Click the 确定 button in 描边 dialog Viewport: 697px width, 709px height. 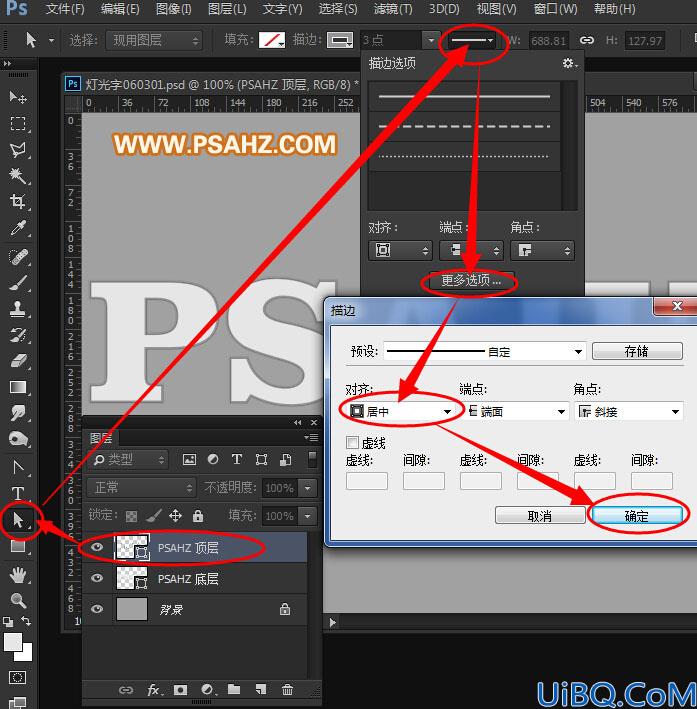coord(637,515)
